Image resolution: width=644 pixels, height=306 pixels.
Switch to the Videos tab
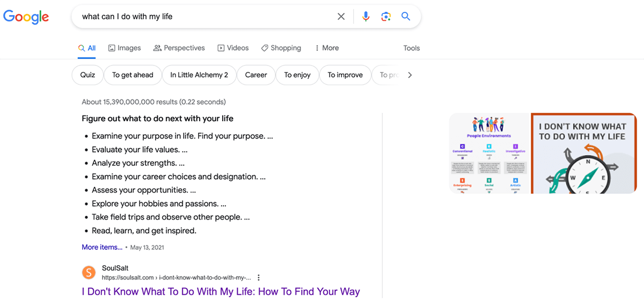(x=233, y=48)
